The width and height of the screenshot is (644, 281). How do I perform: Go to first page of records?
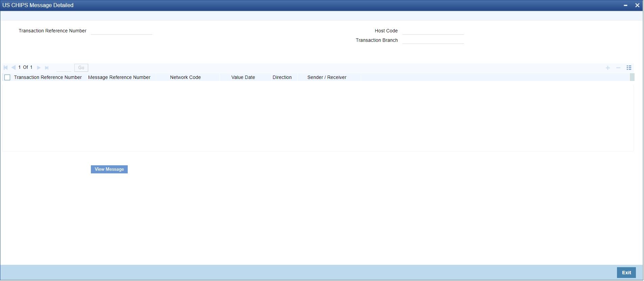6,68
